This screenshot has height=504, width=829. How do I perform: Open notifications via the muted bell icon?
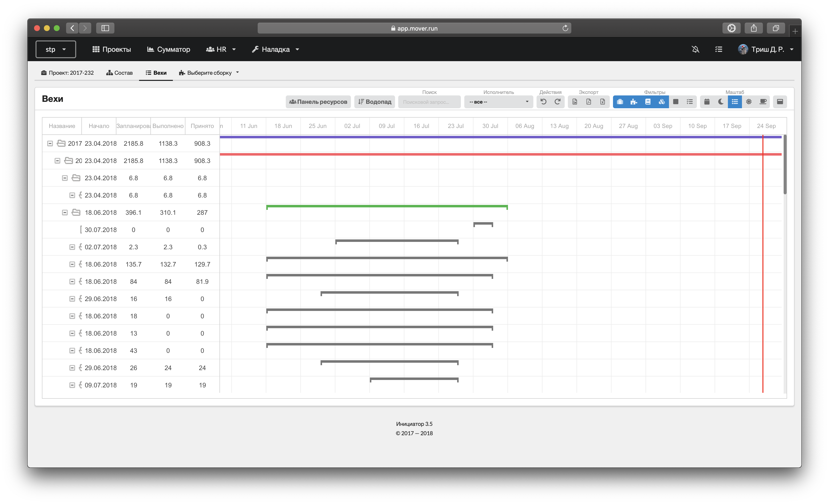[x=695, y=50]
